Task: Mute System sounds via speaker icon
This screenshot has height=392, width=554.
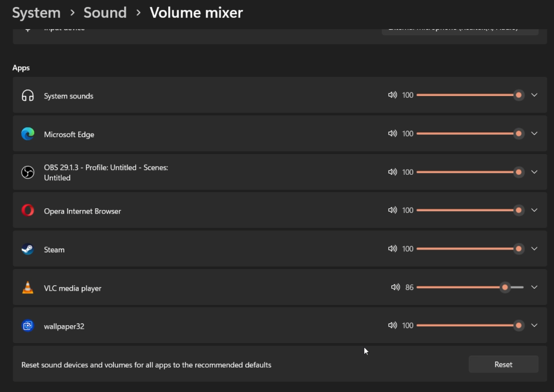Action: click(392, 95)
